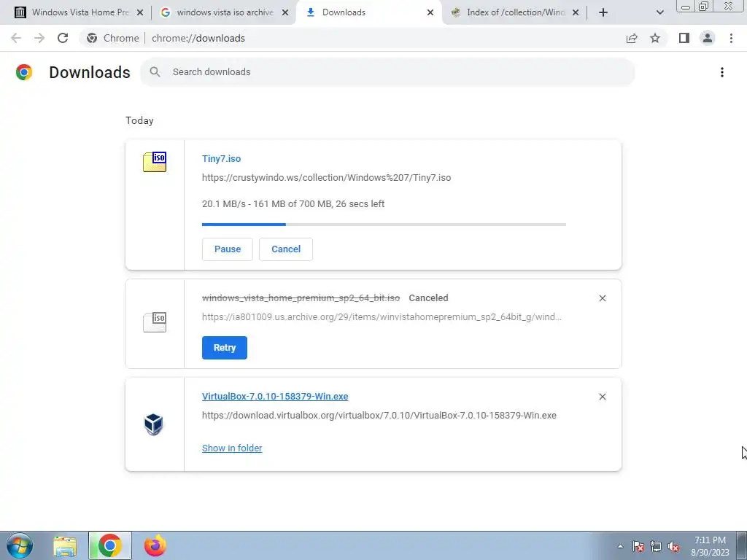747x560 pixels.
Task: Close the Downloads tab
Action: [x=430, y=13]
